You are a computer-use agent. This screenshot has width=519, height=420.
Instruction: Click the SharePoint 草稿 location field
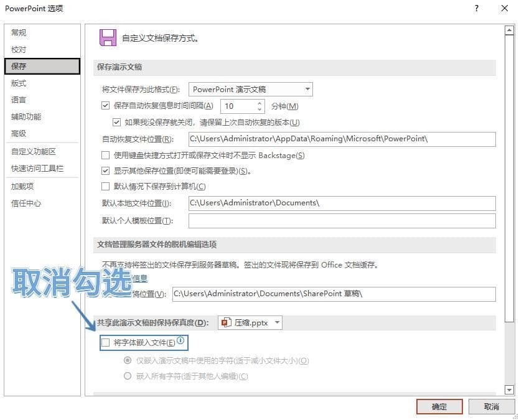[x=334, y=294]
